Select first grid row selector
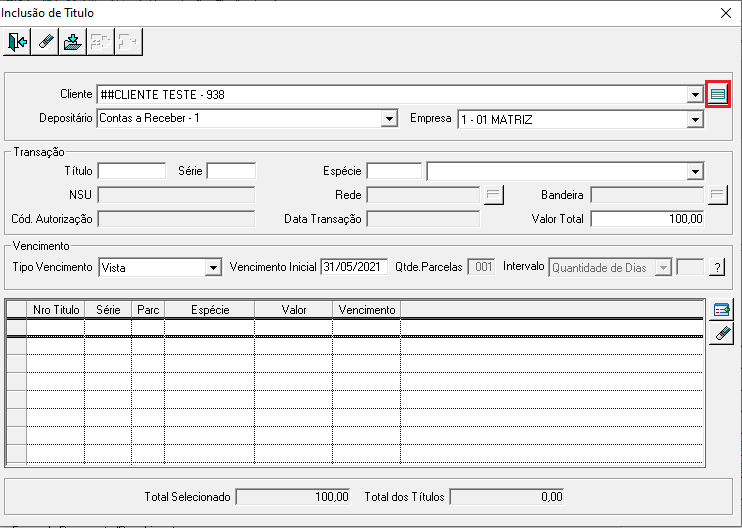The image size is (742, 528). pos(17,327)
